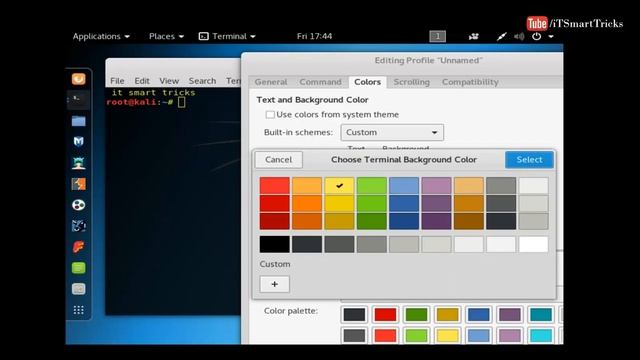The width and height of the screenshot is (640, 360).
Task: Click the root@kali prompt in terminal
Action: pos(140,102)
